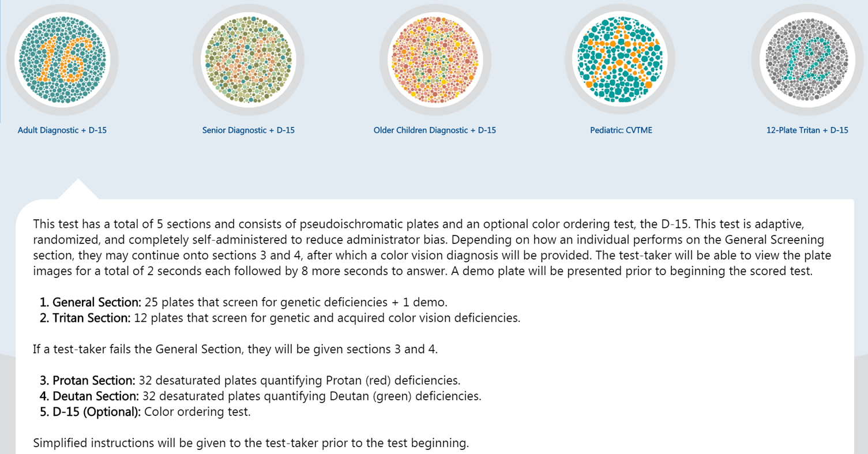The height and width of the screenshot is (454, 868).
Task: Click the 'If a test-taker fails' sentence
Action: [235, 349]
